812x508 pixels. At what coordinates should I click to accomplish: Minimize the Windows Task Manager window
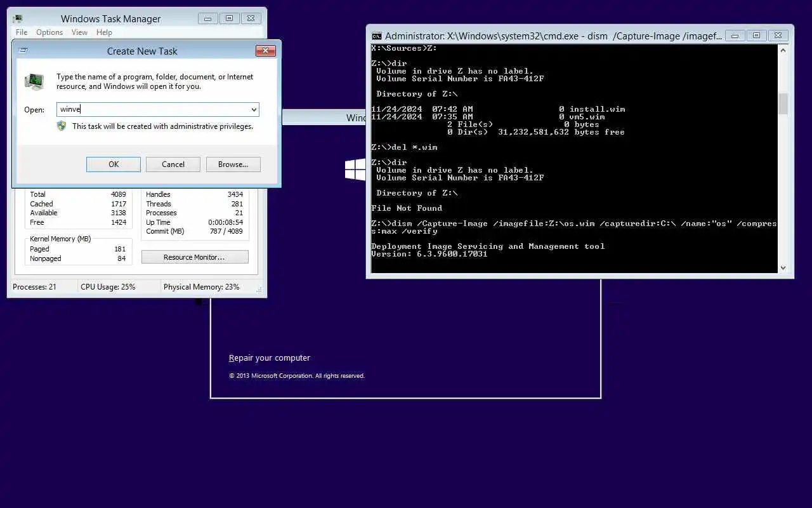[207, 18]
